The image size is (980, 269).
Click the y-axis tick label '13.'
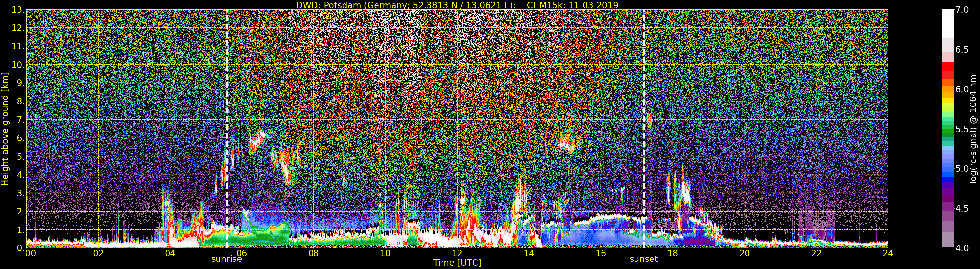pyautogui.click(x=18, y=10)
